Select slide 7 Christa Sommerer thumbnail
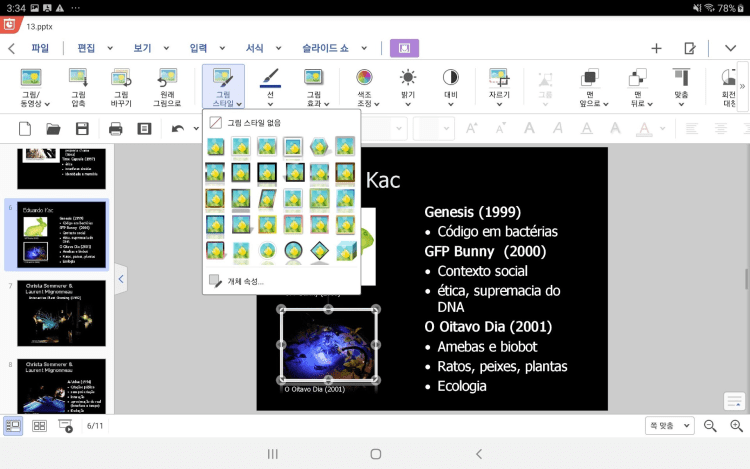750x469 pixels. click(x=61, y=313)
